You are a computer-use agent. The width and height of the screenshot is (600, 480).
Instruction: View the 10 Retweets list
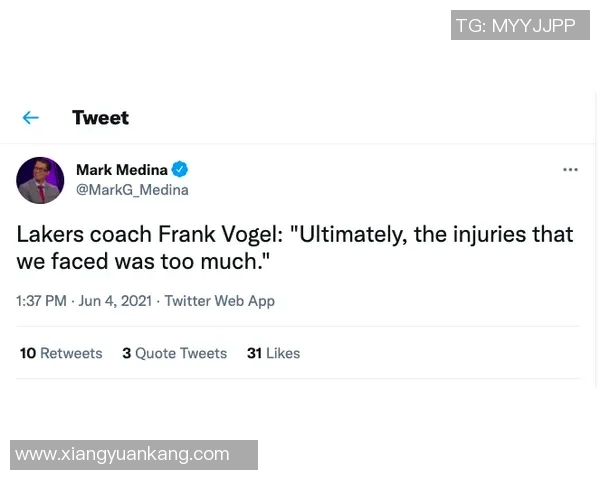pyautogui.click(x=61, y=353)
